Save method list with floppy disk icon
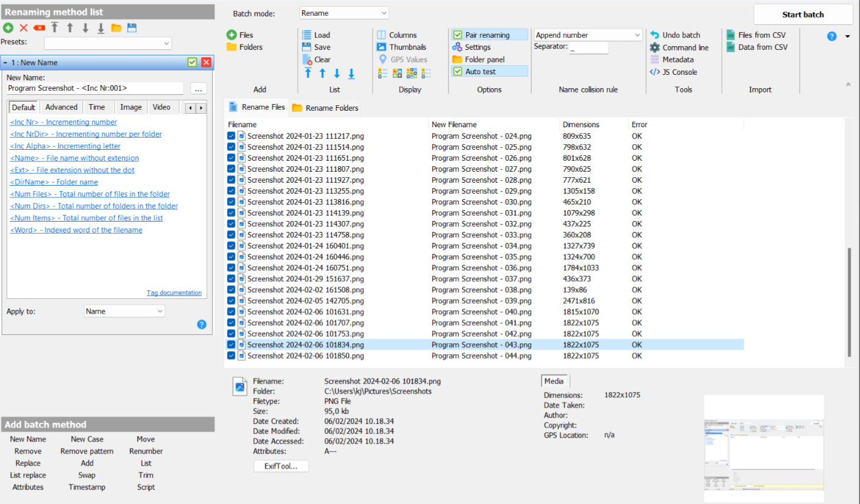 tap(131, 28)
